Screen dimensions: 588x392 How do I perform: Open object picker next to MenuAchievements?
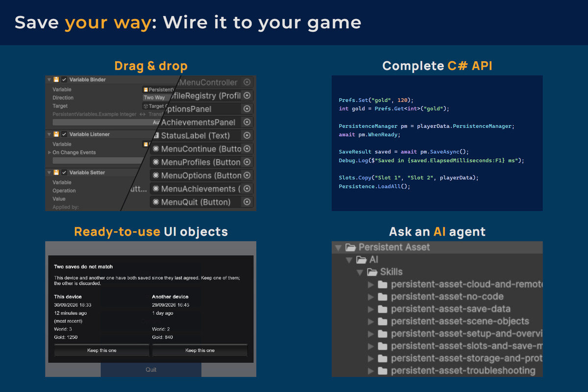(247, 189)
